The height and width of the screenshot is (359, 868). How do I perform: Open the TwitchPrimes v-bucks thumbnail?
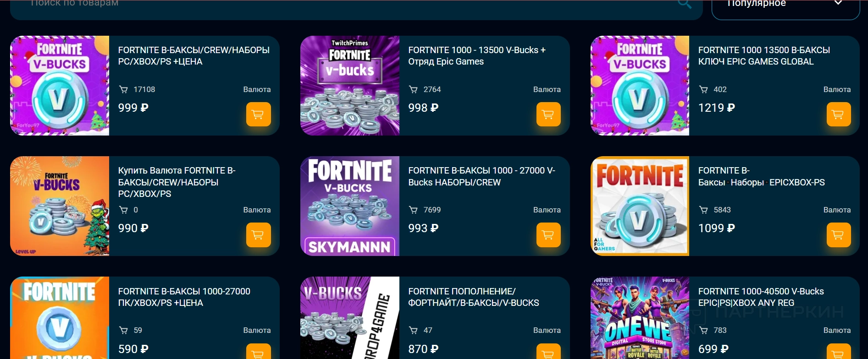pos(350,86)
